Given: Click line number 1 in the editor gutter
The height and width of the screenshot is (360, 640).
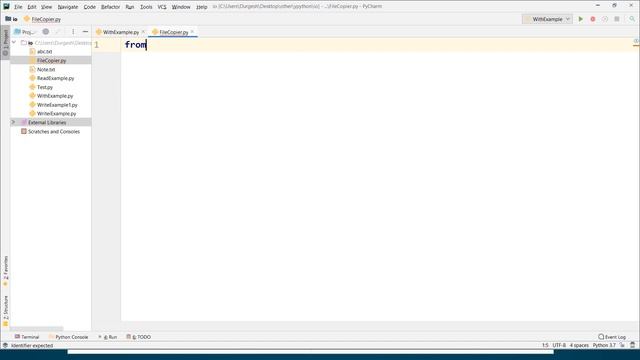Looking at the screenshot, I should tap(97, 45).
